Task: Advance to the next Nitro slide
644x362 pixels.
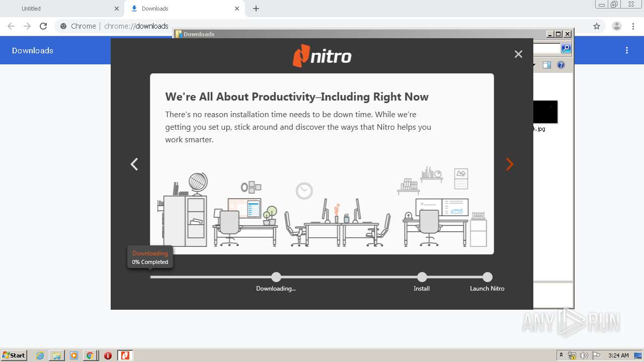Action: pos(510,164)
